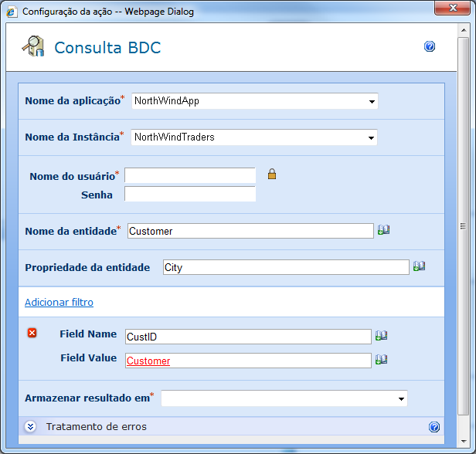
Task: Remove the filter with red X icon
Action: 32,333
